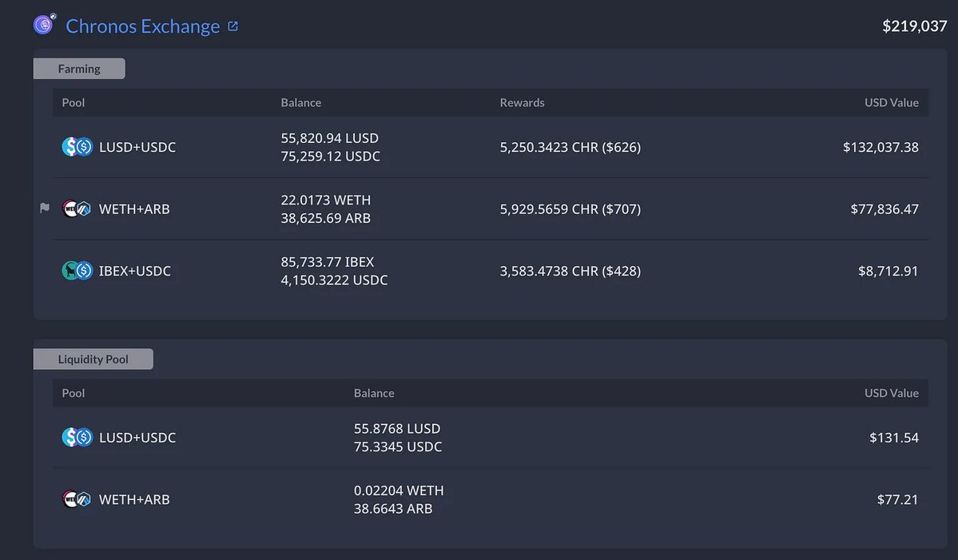Image resolution: width=958 pixels, height=560 pixels.
Task: Open the Chronos Exchange title link
Action: pyautogui.click(x=143, y=26)
